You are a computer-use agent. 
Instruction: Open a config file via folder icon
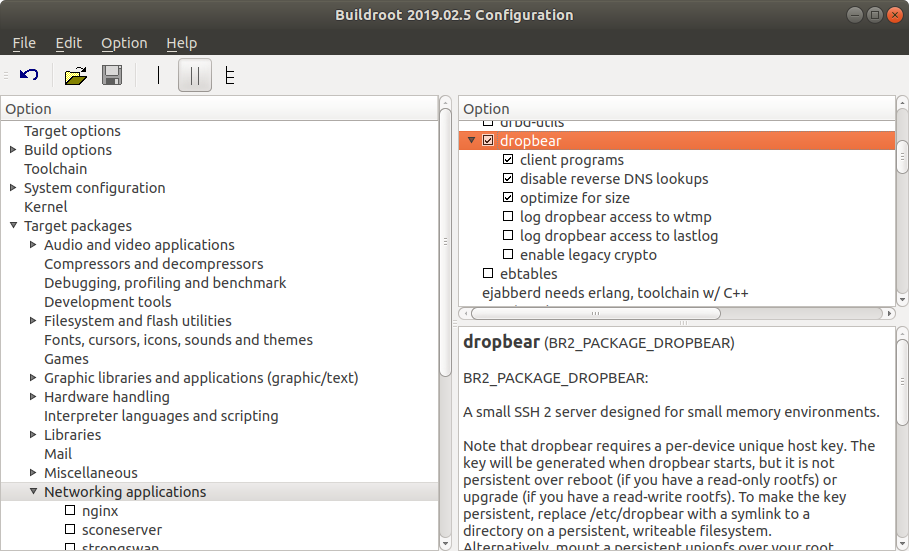pyautogui.click(x=76, y=75)
